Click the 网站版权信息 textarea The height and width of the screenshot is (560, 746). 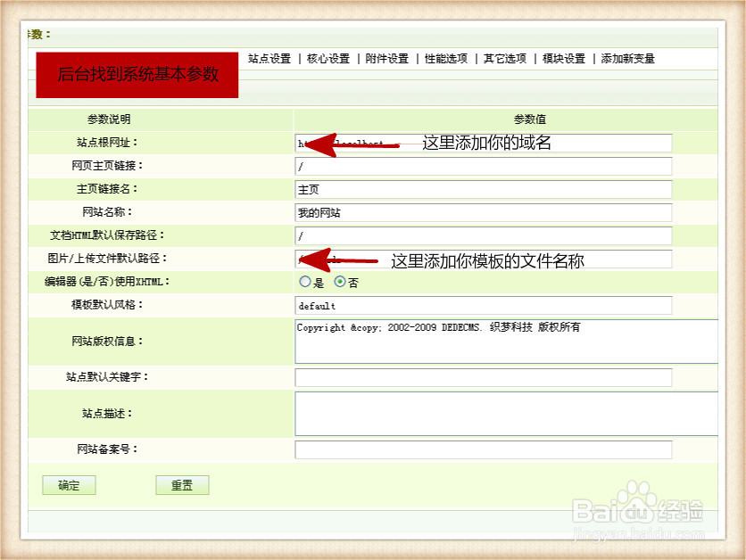click(x=506, y=342)
